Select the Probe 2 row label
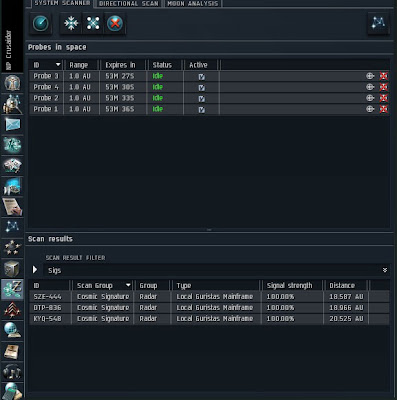Image resolution: width=397 pixels, height=400 pixels. tap(46, 98)
